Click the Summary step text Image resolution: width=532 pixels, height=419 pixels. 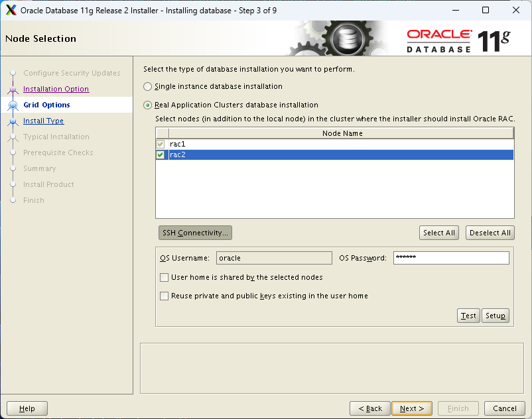39,168
